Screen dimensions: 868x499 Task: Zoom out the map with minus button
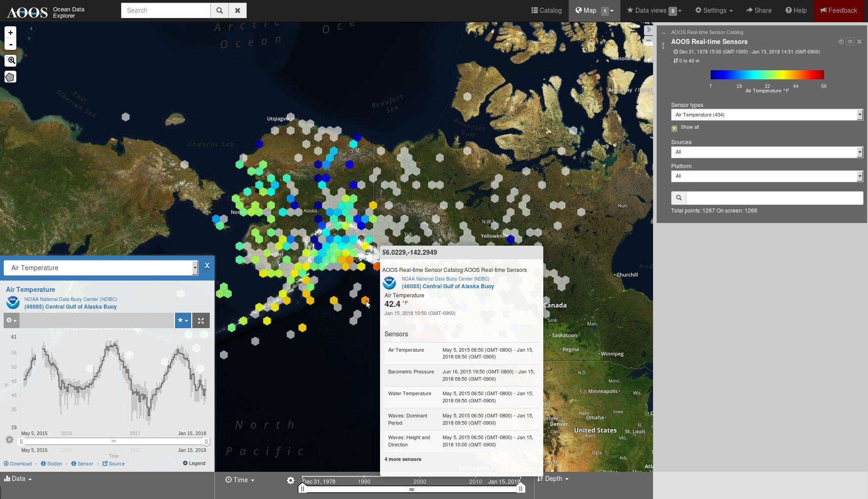click(x=10, y=44)
